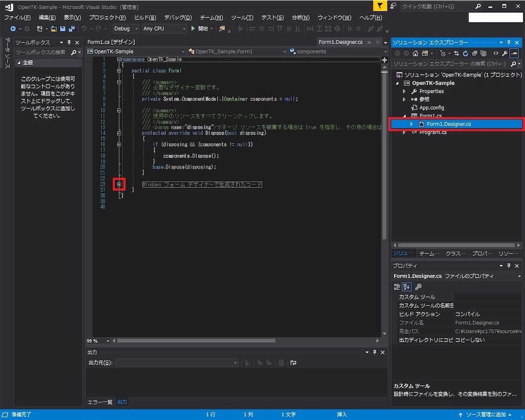The width and height of the screenshot is (525, 420).
Task: Click the Undo arrow icon
Action: tap(84, 29)
